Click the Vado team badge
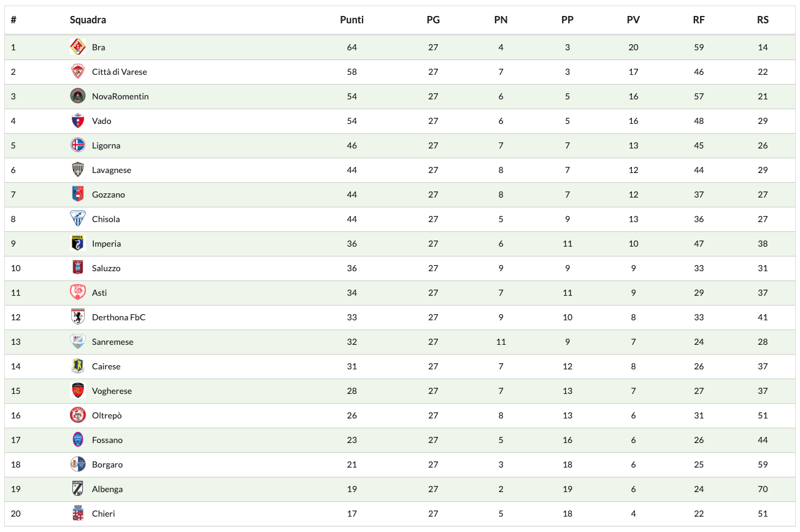This screenshot has width=800, height=532. click(x=77, y=121)
